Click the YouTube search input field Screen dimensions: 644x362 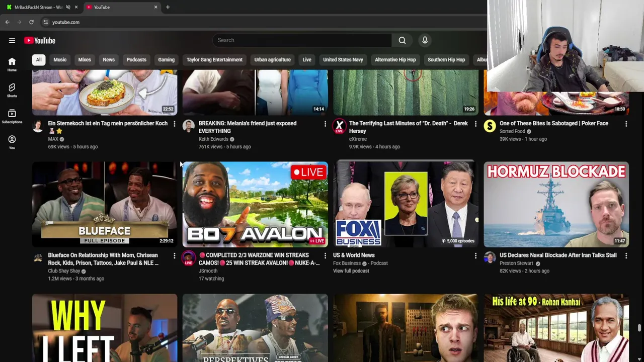tap(302, 40)
